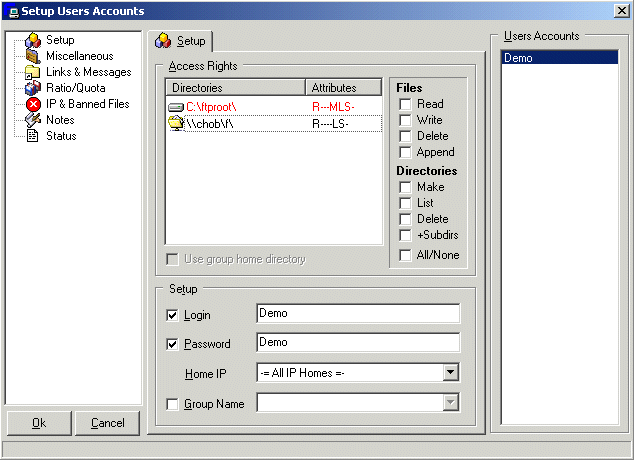Open Links & Messages folder icon
634x460 pixels.
pyautogui.click(x=33, y=72)
